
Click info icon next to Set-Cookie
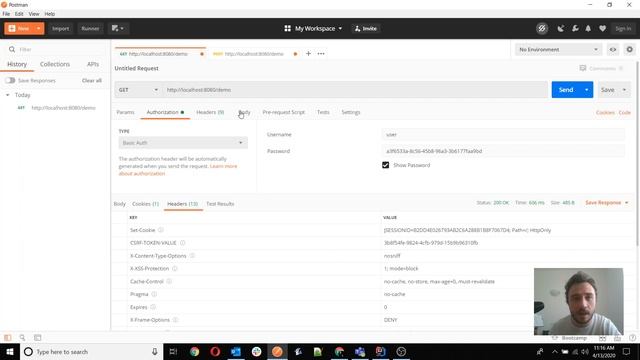pos(160,230)
